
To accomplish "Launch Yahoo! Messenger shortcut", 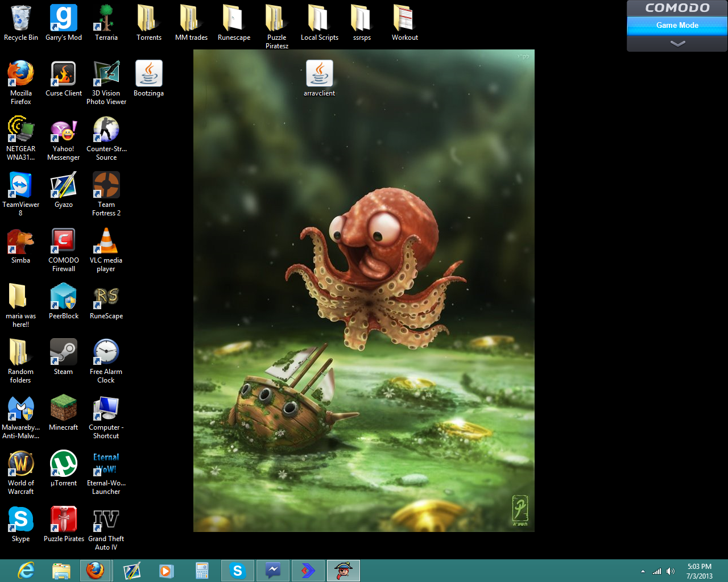I will click(x=64, y=138).
